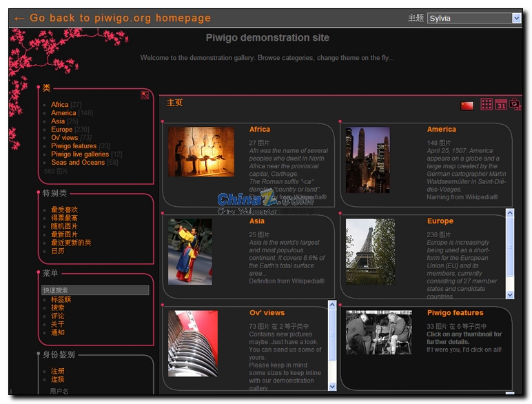Open the Europe title in main panel
532x404 pixels.
440,221
